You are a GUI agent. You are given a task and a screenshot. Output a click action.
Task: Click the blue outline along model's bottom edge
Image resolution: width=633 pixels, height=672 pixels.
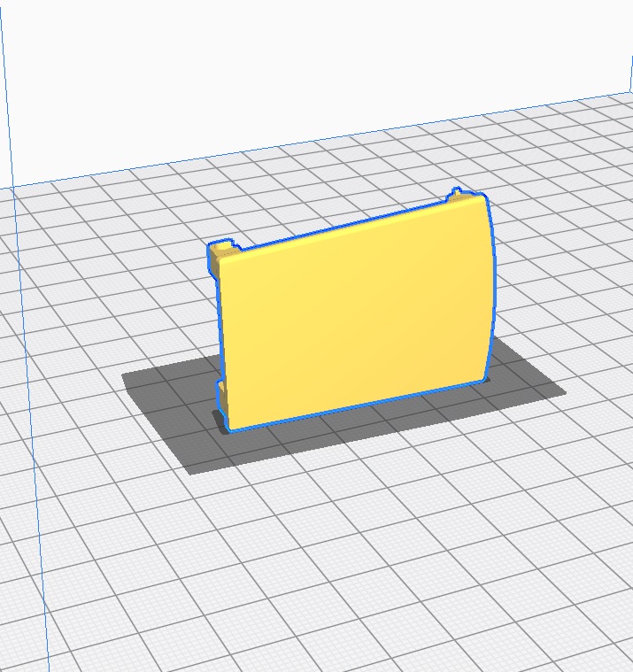point(354,406)
